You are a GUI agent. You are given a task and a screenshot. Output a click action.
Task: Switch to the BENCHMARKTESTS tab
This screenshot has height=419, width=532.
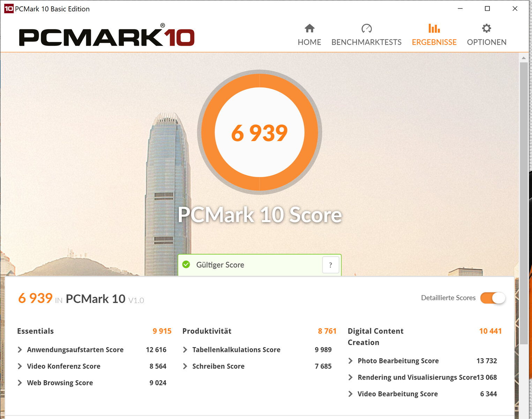pos(366,42)
